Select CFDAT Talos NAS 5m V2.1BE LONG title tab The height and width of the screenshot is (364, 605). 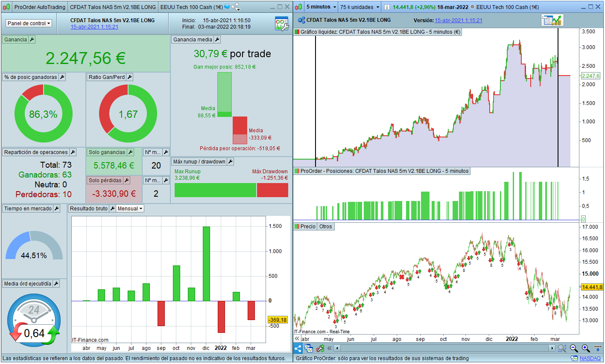(113, 7)
